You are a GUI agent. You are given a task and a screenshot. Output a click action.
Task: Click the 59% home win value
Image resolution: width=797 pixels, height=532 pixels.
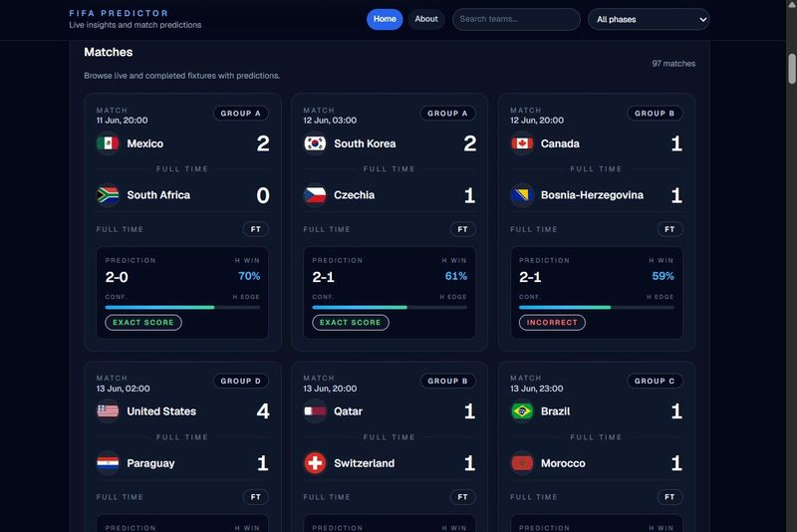click(663, 276)
